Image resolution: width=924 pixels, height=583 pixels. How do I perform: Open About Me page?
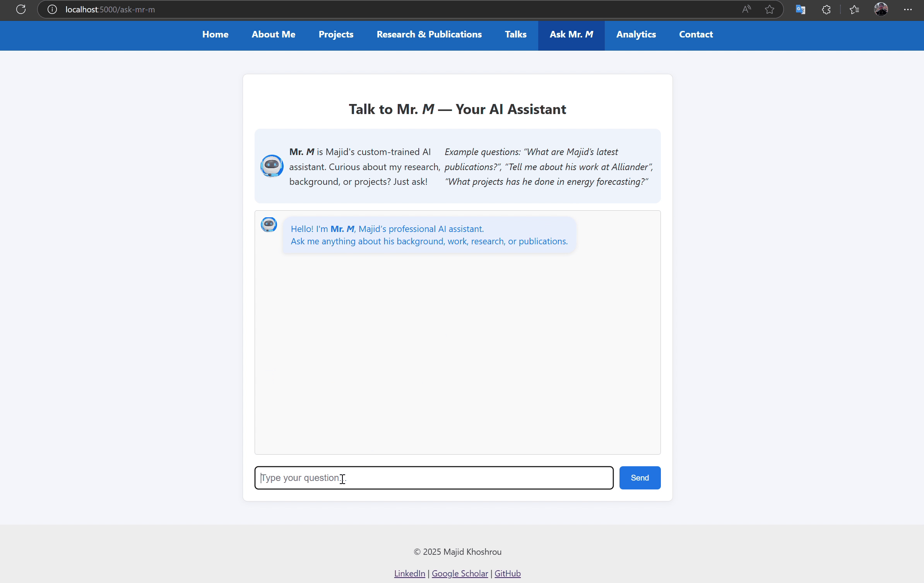point(273,34)
